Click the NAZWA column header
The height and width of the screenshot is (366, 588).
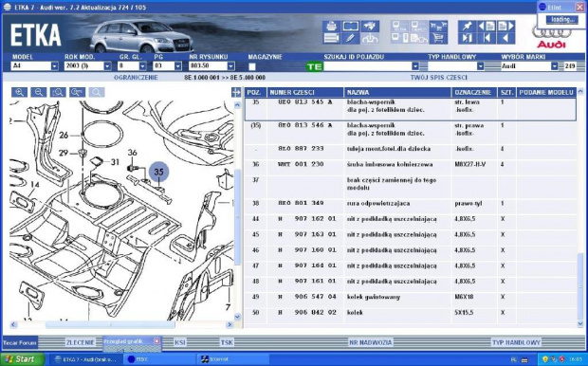[x=397, y=92]
